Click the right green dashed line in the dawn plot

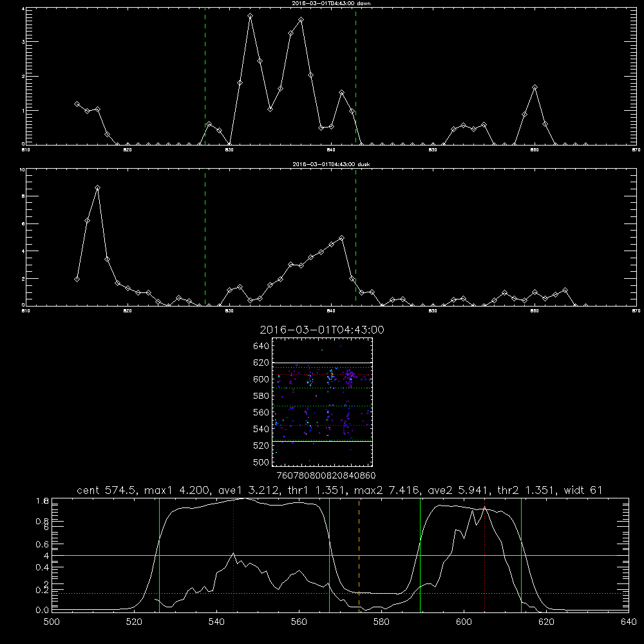coord(355,76)
